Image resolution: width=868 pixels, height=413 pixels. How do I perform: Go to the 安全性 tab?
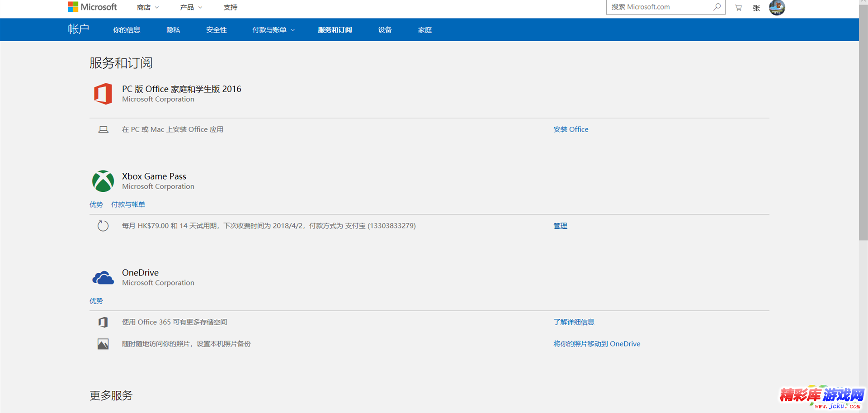click(216, 30)
